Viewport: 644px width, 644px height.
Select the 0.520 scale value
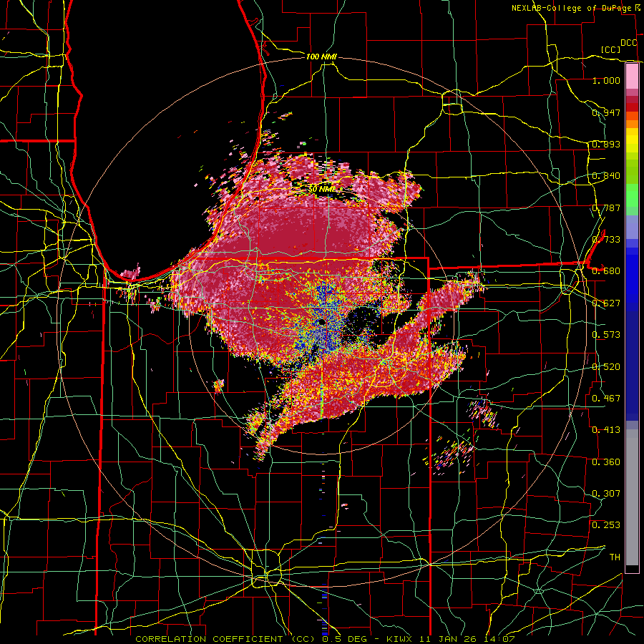click(606, 367)
